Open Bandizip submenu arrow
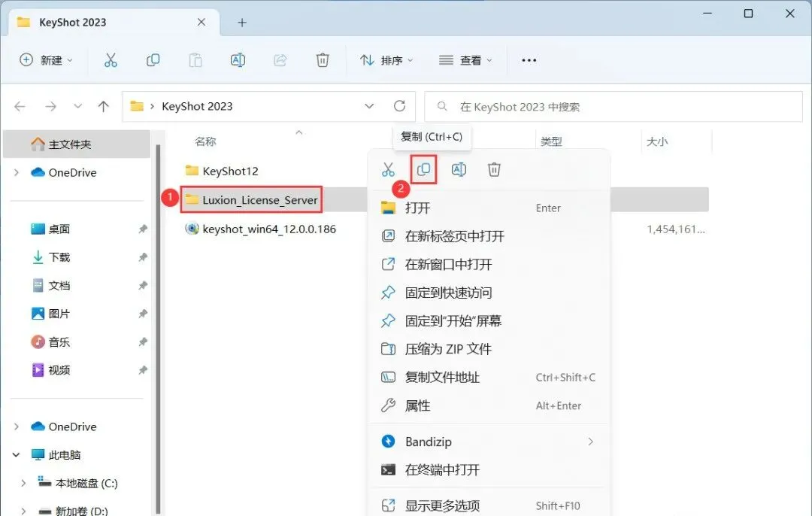Viewport: 812px width, 516px height. pyautogui.click(x=590, y=442)
